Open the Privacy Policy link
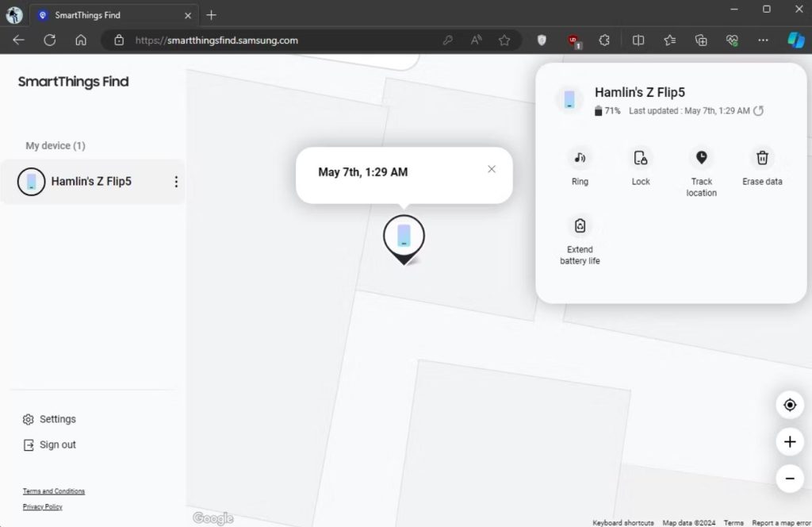Viewport: 812px width, 527px height. click(43, 506)
